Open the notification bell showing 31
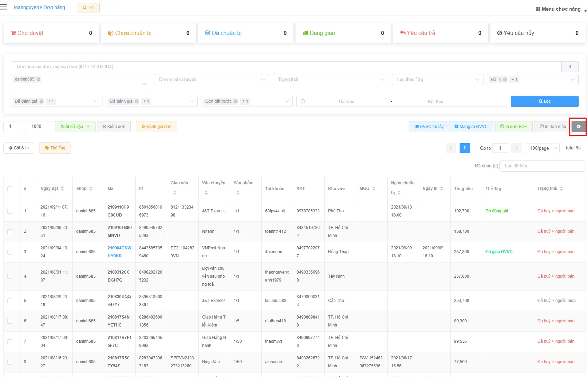 pyautogui.click(x=88, y=8)
